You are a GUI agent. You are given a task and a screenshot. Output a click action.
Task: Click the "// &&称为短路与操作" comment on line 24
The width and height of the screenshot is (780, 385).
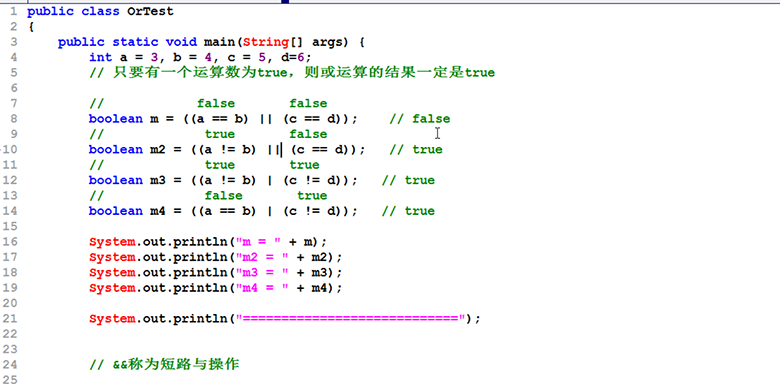click(x=164, y=365)
